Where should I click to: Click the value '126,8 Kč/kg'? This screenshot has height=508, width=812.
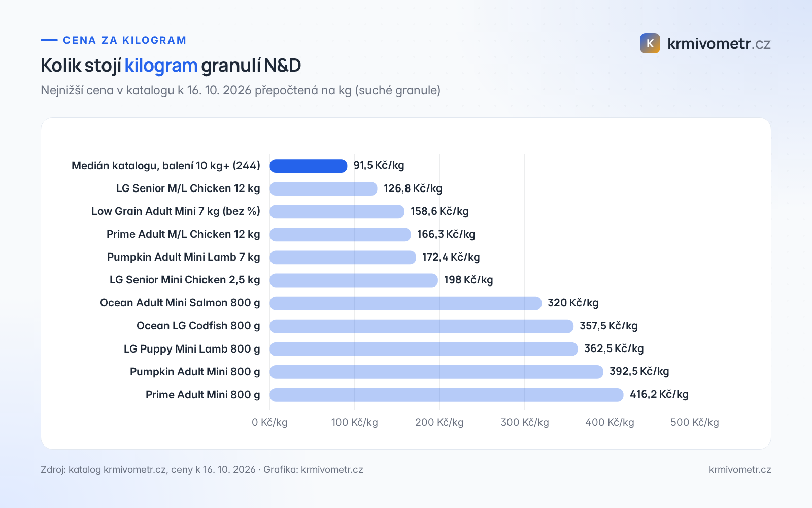413,188
